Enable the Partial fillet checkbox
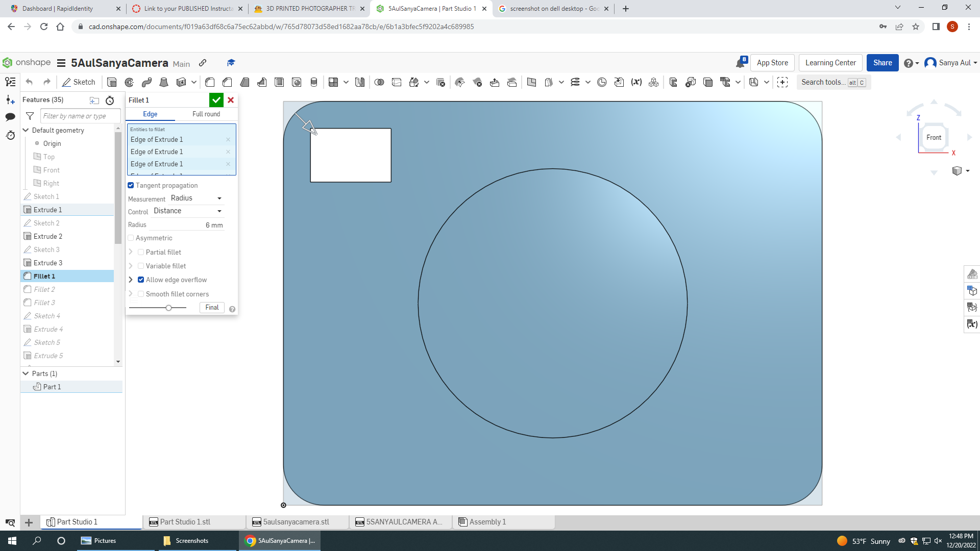Screen dimensions: 980x551 point(141,252)
